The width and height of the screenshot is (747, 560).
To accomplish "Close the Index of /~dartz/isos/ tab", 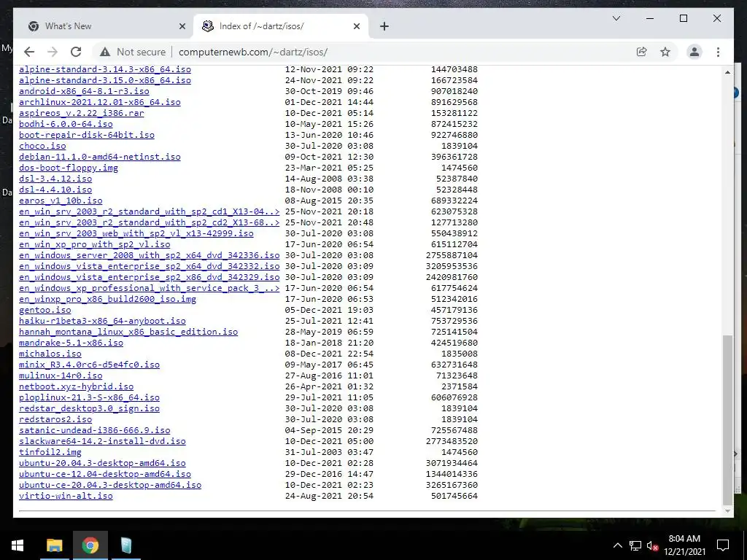I will [356, 26].
